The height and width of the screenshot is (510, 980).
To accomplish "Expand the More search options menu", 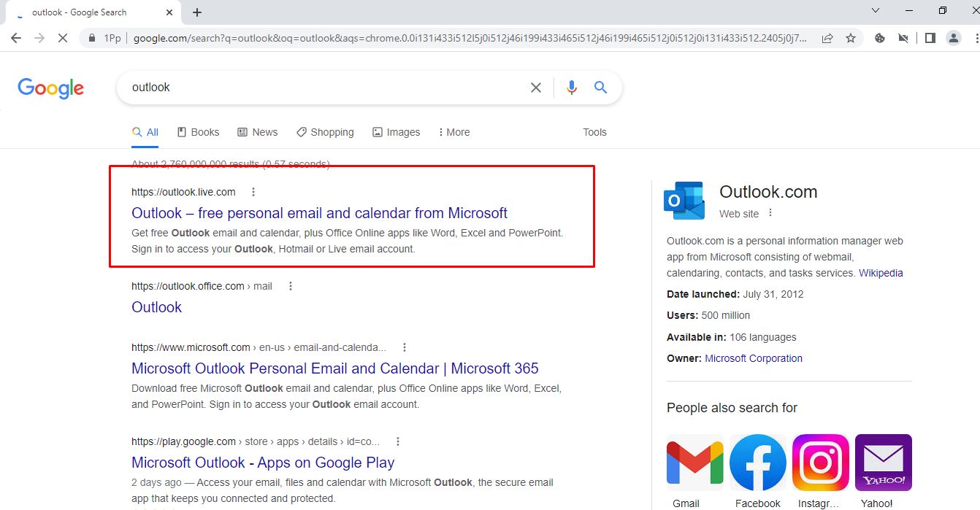I will [x=453, y=132].
